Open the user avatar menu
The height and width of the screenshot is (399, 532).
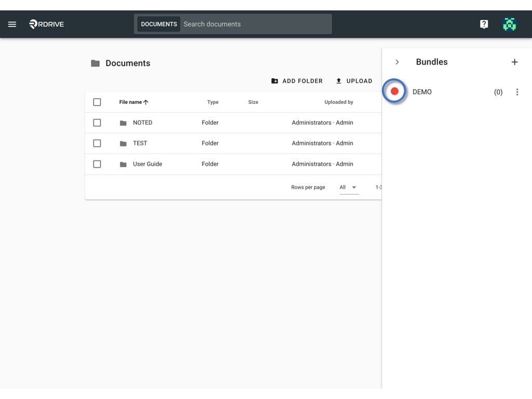(509, 24)
